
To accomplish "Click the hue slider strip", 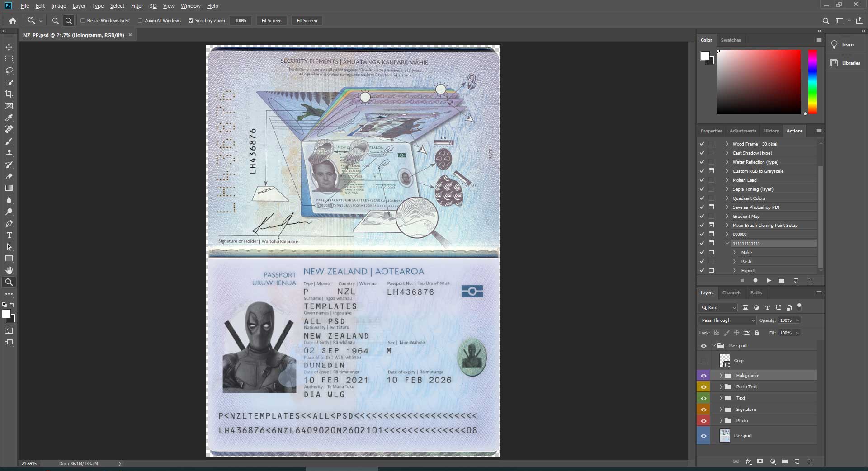I will (812, 81).
